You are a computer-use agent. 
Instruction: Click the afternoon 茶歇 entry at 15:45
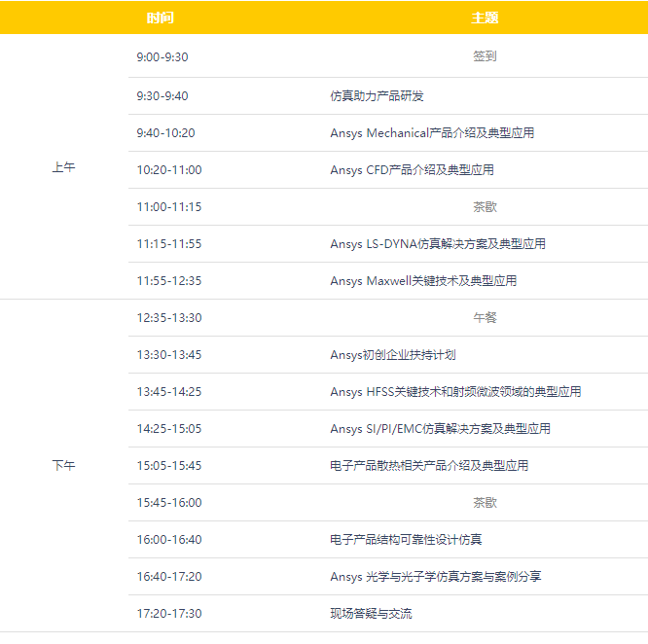coord(485,503)
